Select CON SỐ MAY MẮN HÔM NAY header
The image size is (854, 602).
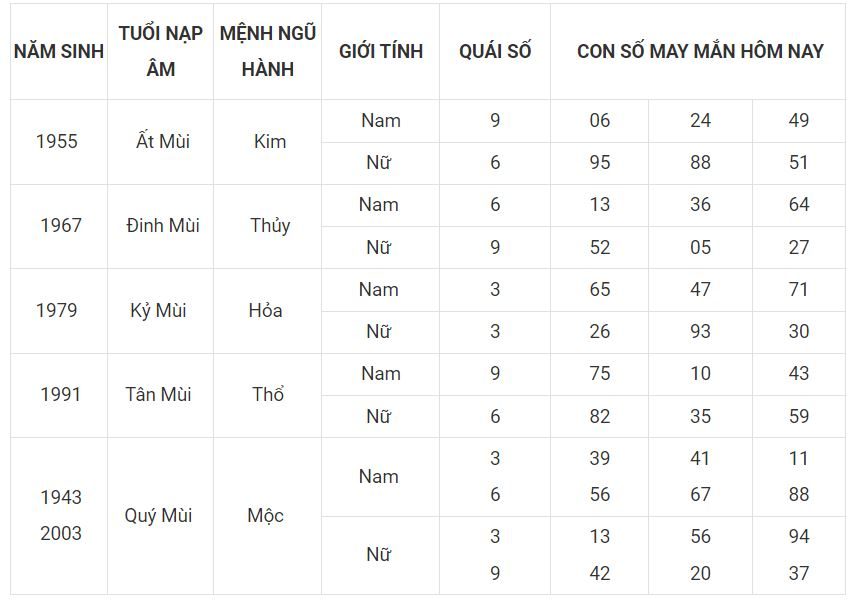click(699, 51)
